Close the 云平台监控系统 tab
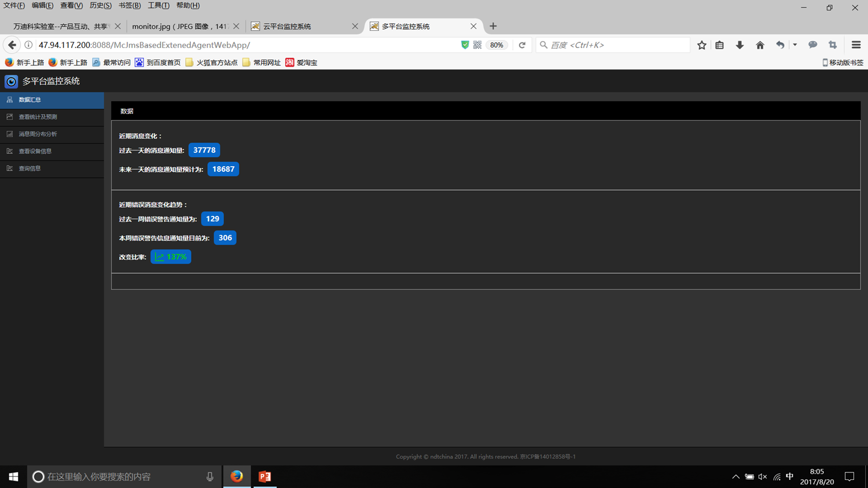 point(355,27)
